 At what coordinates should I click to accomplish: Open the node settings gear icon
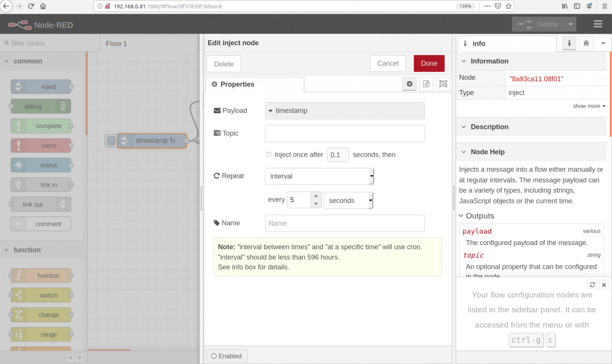tap(409, 84)
